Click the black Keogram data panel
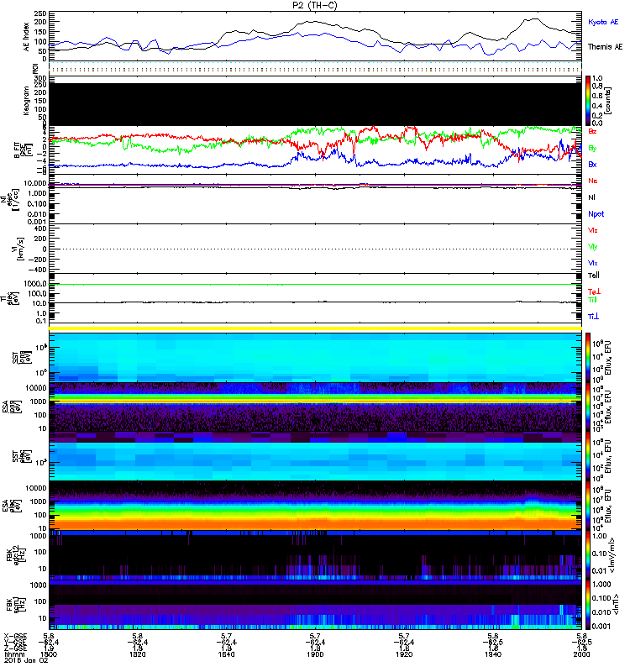This screenshot has width=630, height=672. pyautogui.click(x=316, y=104)
